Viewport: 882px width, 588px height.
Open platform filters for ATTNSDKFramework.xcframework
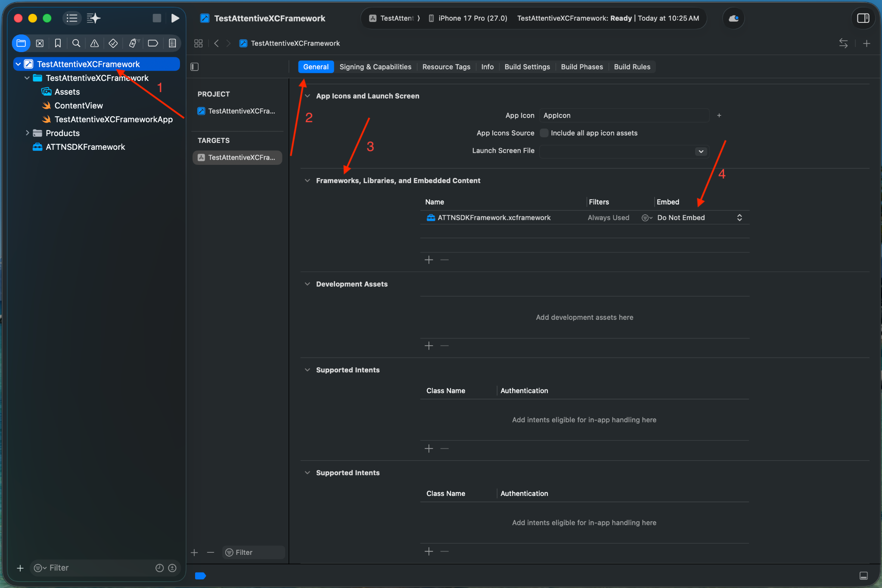point(647,218)
